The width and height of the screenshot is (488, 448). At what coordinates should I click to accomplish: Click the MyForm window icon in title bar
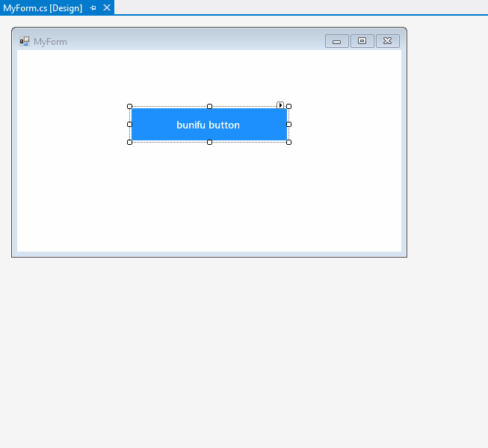25,41
